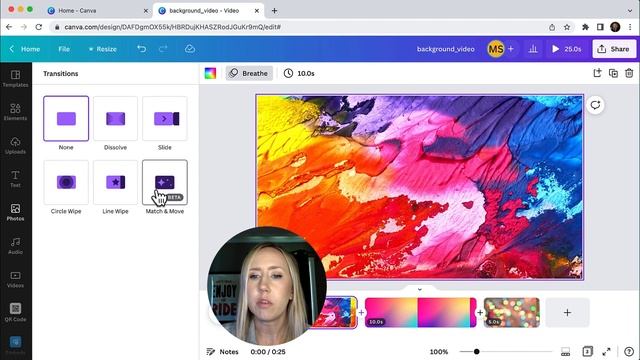Click the Transitions panel heading
Viewport: 640px width, 360px height.
tap(61, 73)
